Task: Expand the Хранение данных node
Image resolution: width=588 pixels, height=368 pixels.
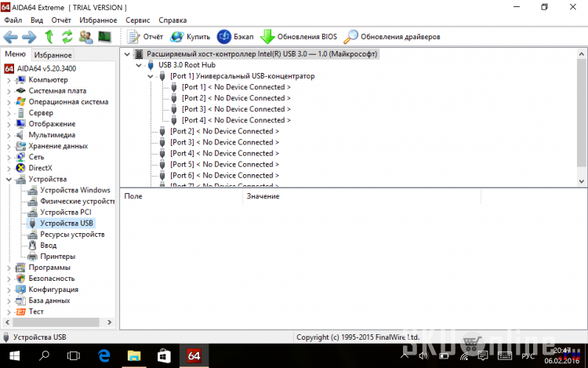Action: [x=9, y=146]
